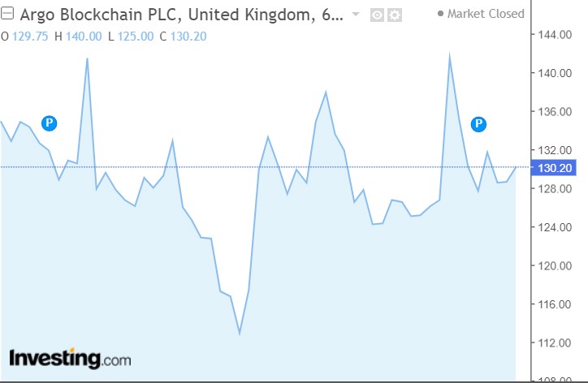588x383 pixels.
Task: Click the 130.20 current price label
Action: pyautogui.click(x=554, y=168)
